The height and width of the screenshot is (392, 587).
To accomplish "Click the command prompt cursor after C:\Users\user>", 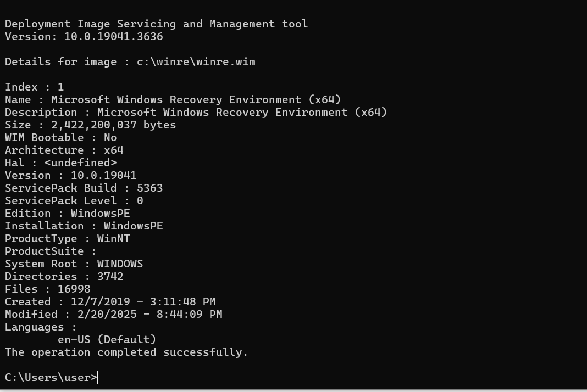I will coord(98,377).
